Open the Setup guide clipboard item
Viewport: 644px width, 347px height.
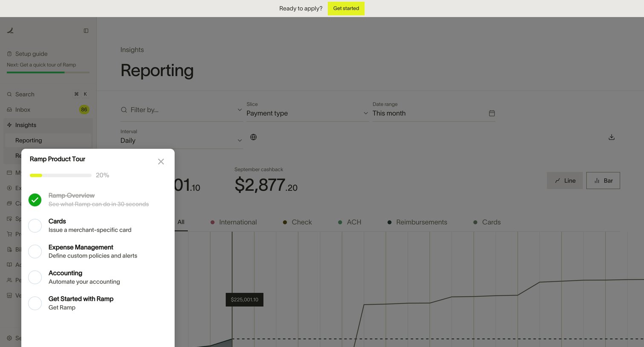(x=27, y=54)
